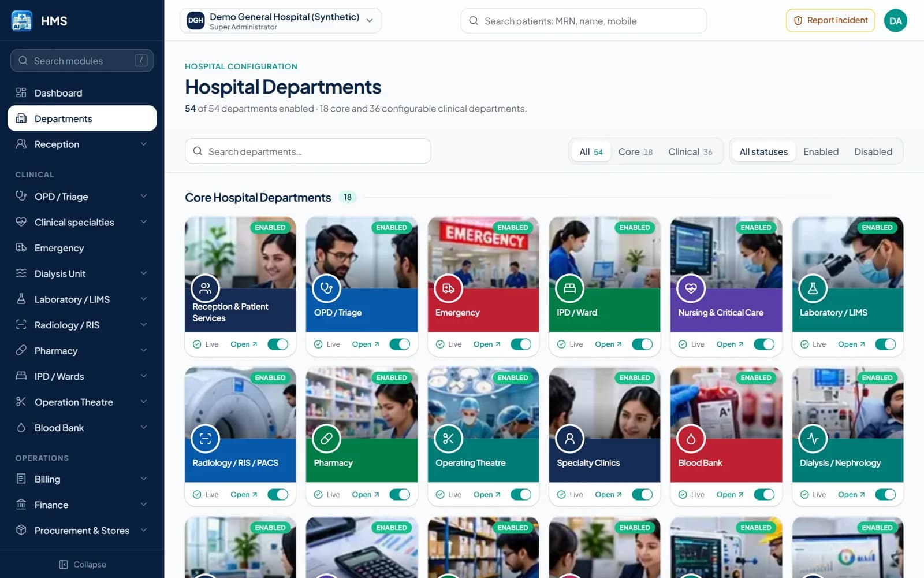924x578 pixels.
Task: Expand the IPD / Wards sidebar chevron
Action: [x=144, y=376]
